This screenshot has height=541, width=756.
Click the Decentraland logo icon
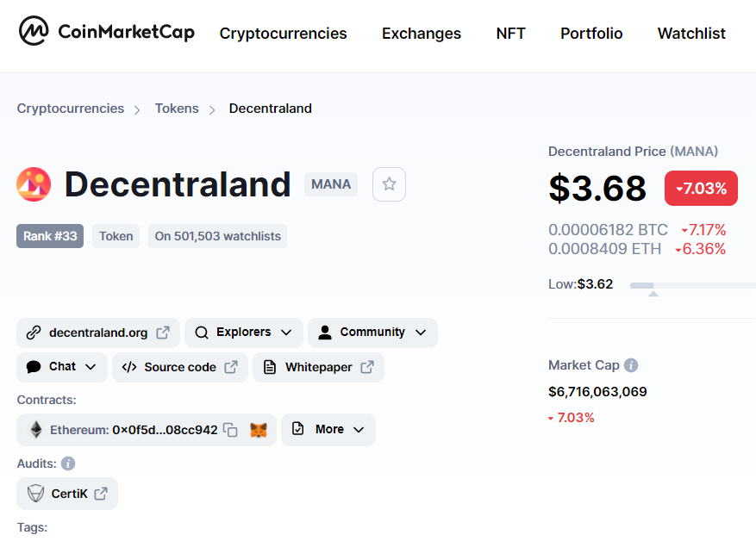34,184
